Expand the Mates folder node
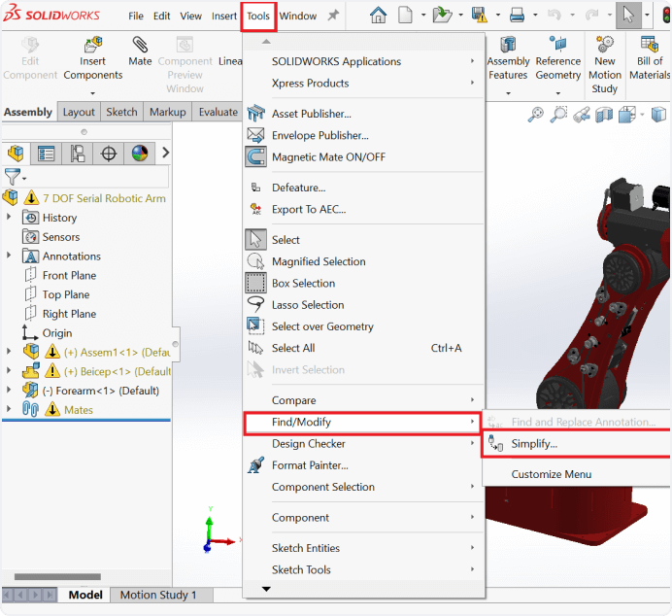 pyautogui.click(x=9, y=409)
